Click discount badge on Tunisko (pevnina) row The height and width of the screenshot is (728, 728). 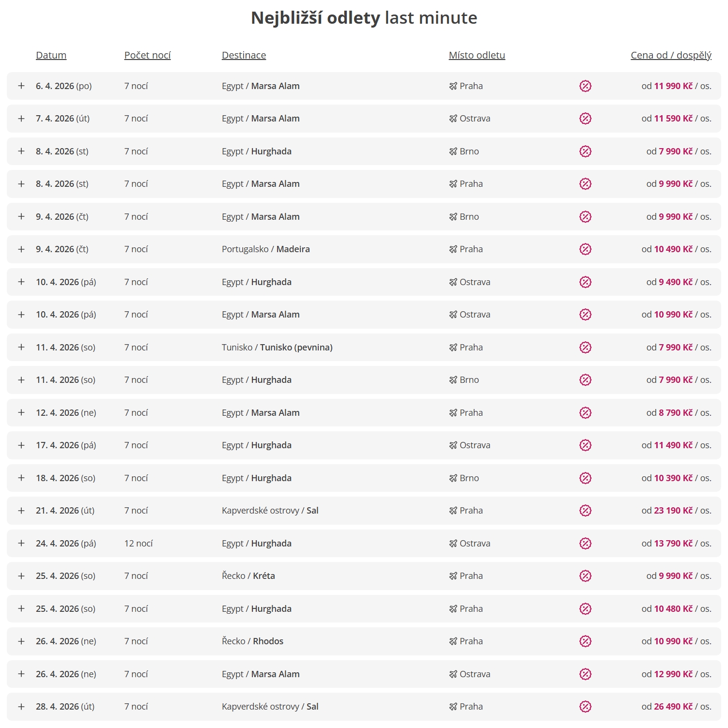tap(585, 348)
